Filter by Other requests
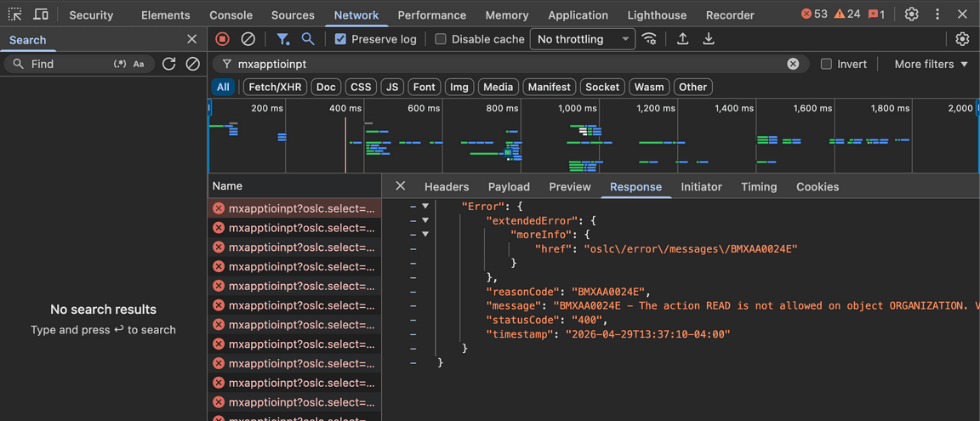Screen dimensions: 980x421 (x=693, y=87)
